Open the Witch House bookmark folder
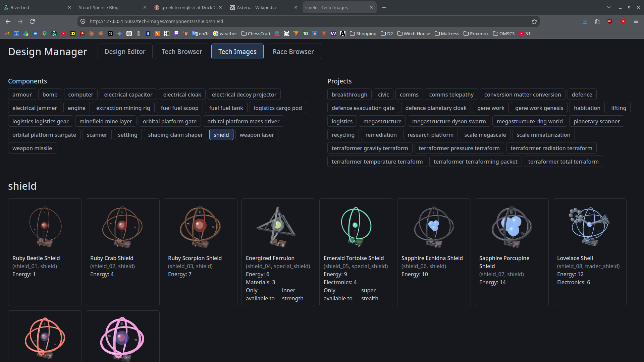This screenshot has height=362, width=644. 414,34
